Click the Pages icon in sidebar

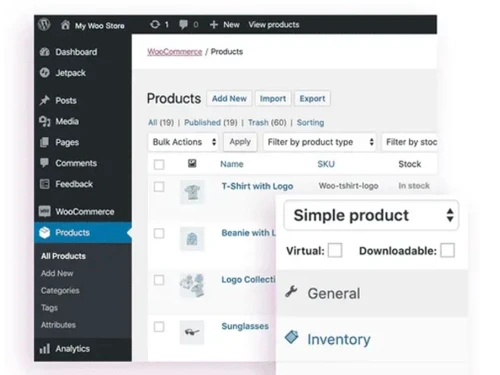click(44, 142)
